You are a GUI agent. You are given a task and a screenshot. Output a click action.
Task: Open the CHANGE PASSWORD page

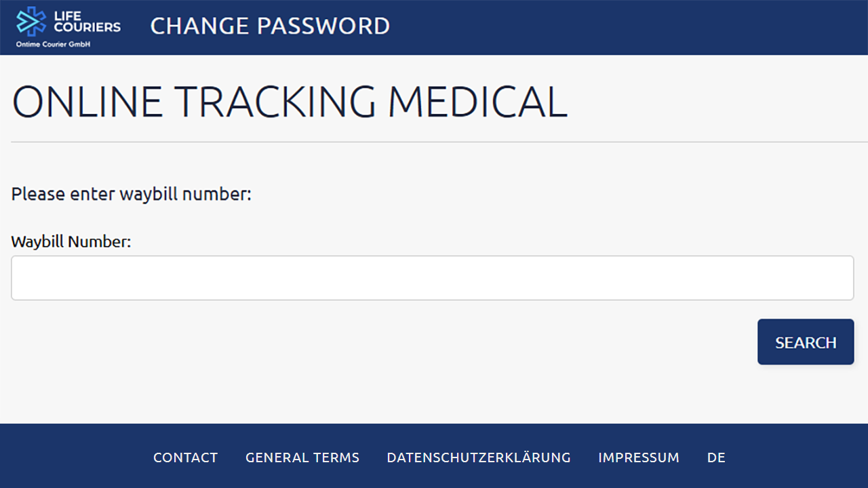(269, 26)
